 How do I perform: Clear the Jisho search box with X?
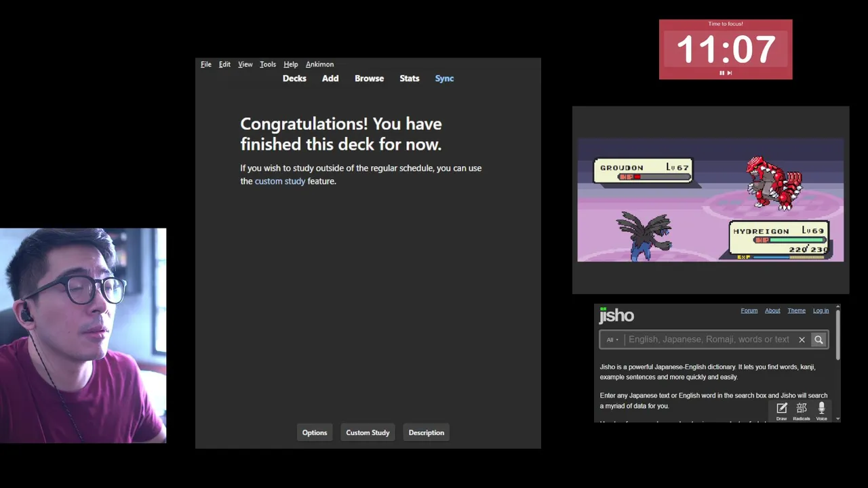802,340
